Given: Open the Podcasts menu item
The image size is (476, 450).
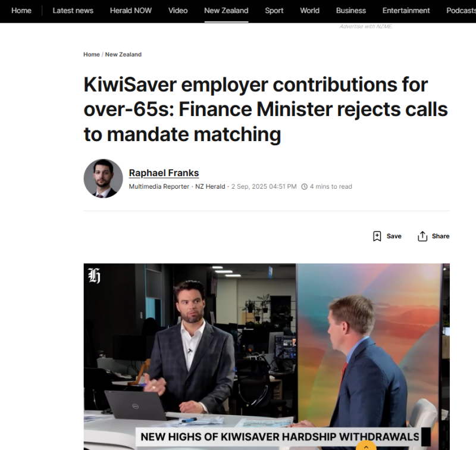Looking at the screenshot, I should [x=461, y=11].
